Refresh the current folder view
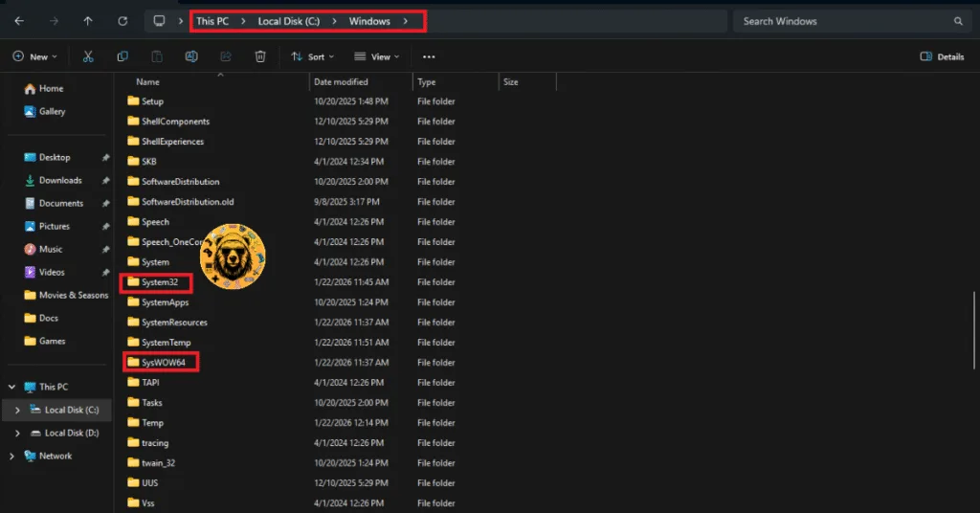 point(122,21)
